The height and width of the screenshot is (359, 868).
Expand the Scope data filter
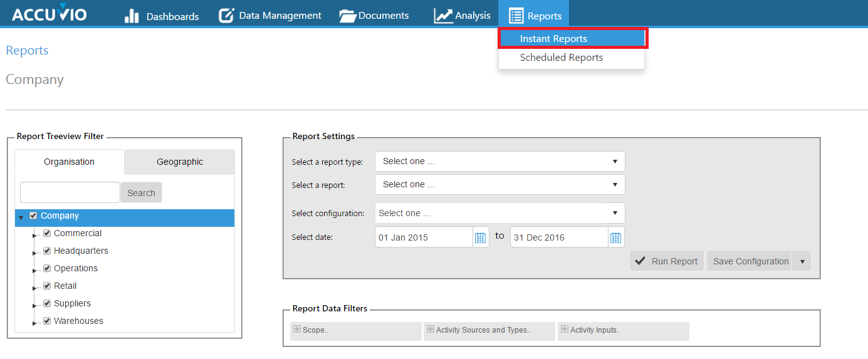356,330
